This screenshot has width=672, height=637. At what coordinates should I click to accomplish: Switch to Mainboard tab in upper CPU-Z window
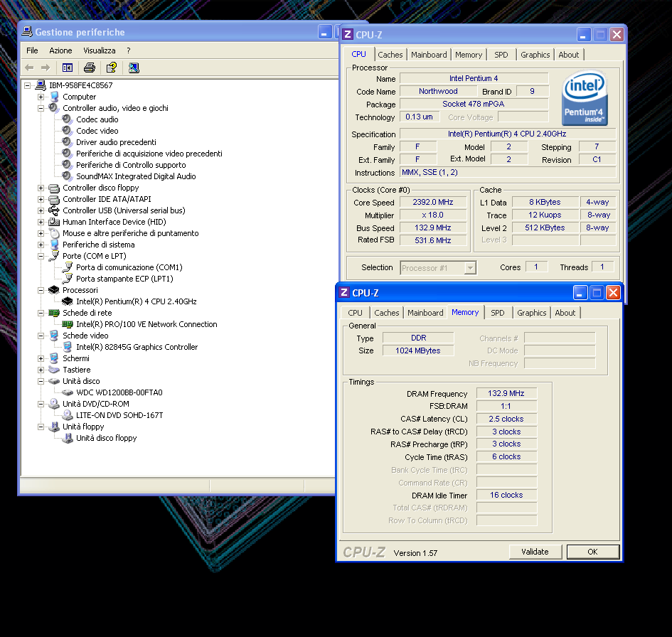tap(429, 55)
